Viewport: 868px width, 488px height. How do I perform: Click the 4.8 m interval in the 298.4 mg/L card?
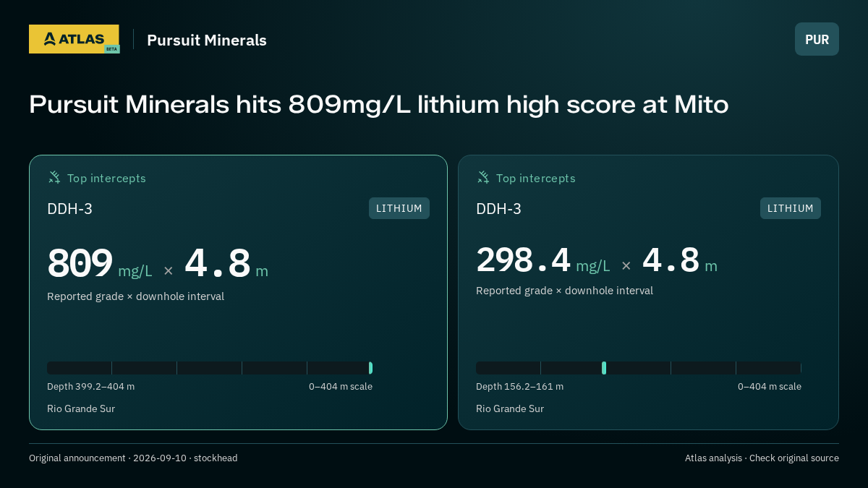coord(679,260)
